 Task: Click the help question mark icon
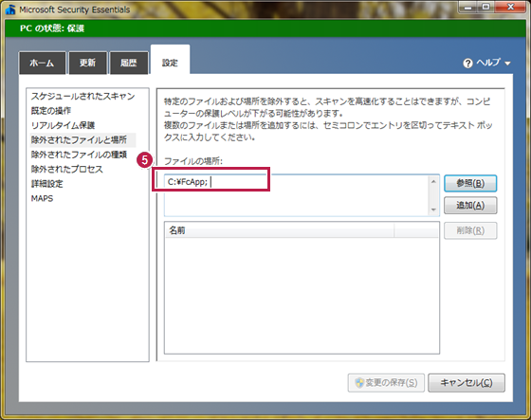pyautogui.click(x=467, y=63)
